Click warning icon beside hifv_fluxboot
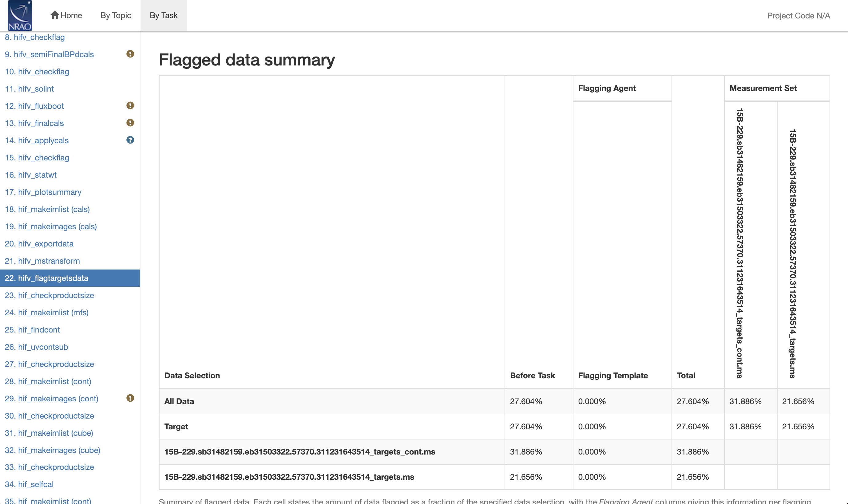848x504 pixels. (130, 106)
